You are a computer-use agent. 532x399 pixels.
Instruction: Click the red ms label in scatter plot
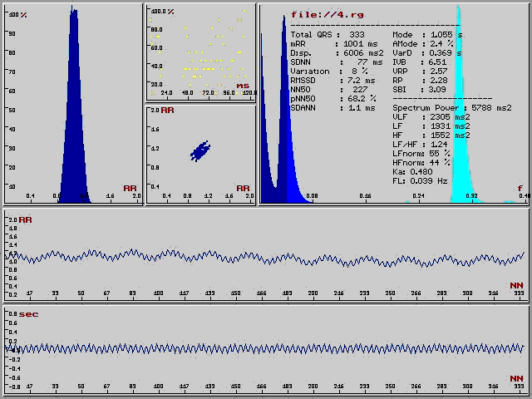coord(243,86)
